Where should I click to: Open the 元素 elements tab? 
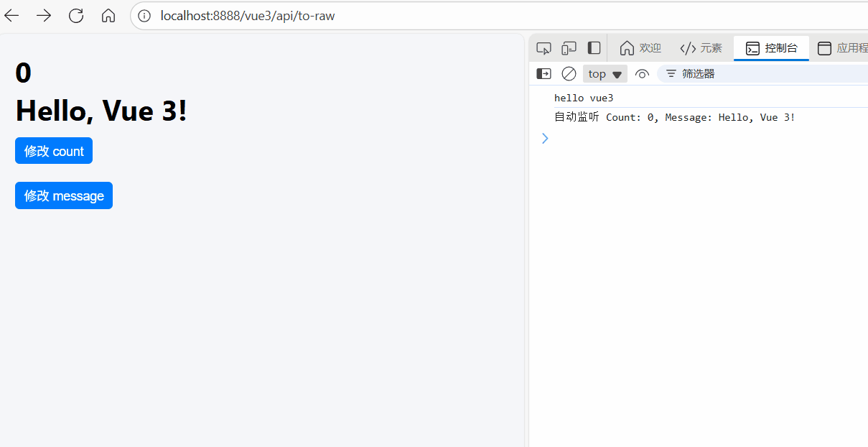point(701,48)
